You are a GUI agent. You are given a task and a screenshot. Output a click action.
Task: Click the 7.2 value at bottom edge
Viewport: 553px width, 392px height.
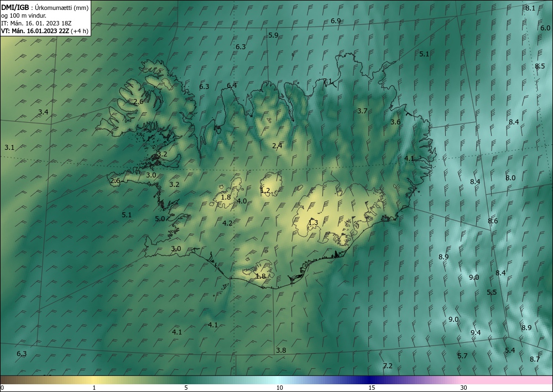click(x=388, y=366)
